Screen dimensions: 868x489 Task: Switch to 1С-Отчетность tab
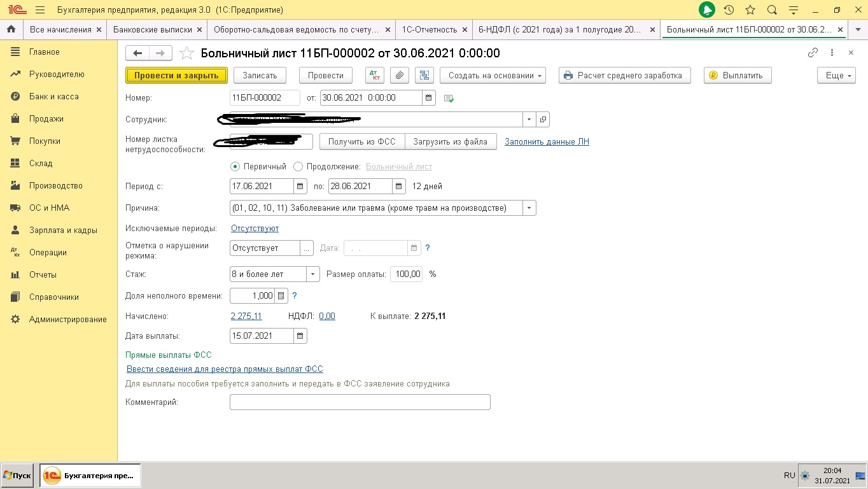tap(430, 29)
